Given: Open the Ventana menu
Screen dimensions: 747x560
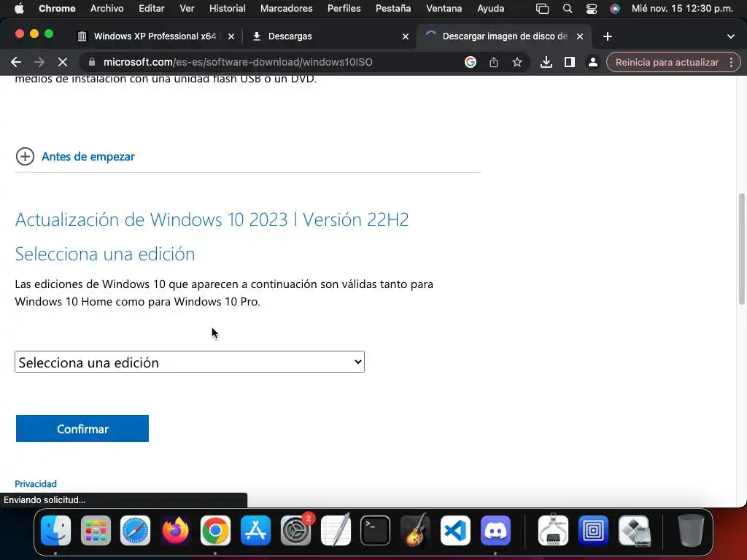Looking at the screenshot, I should (x=444, y=9).
